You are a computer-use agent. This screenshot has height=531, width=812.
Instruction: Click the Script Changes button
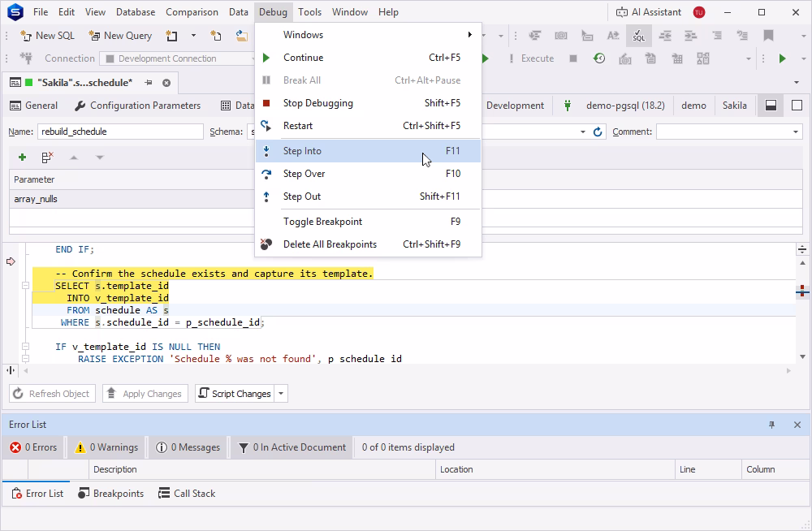(x=235, y=394)
